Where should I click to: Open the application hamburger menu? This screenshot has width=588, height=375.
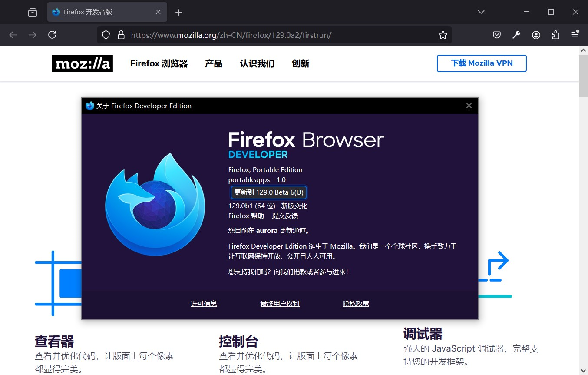(x=575, y=35)
